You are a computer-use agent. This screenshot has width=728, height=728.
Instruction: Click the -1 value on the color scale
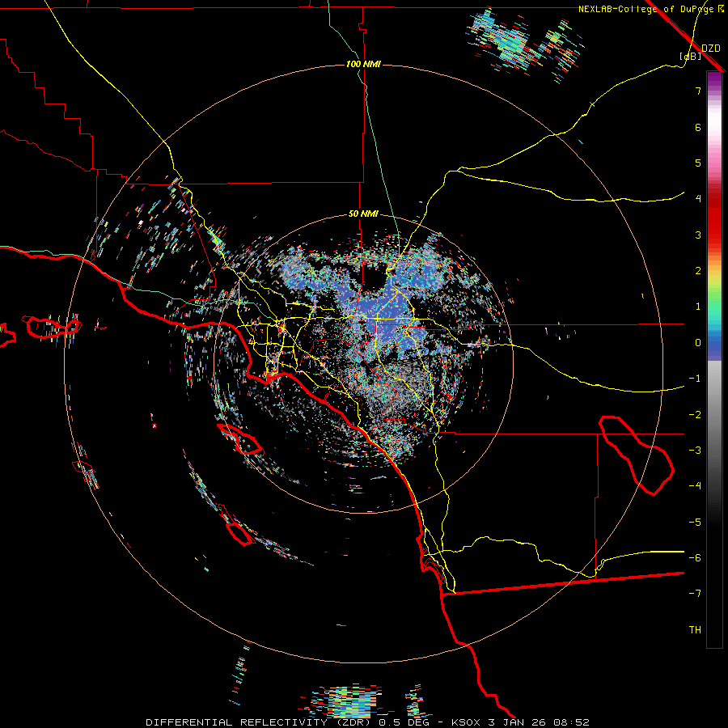(x=695, y=379)
